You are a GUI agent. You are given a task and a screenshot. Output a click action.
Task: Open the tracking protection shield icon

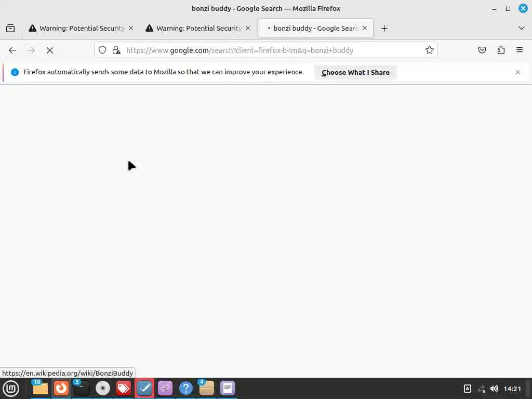(x=102, y=50)
